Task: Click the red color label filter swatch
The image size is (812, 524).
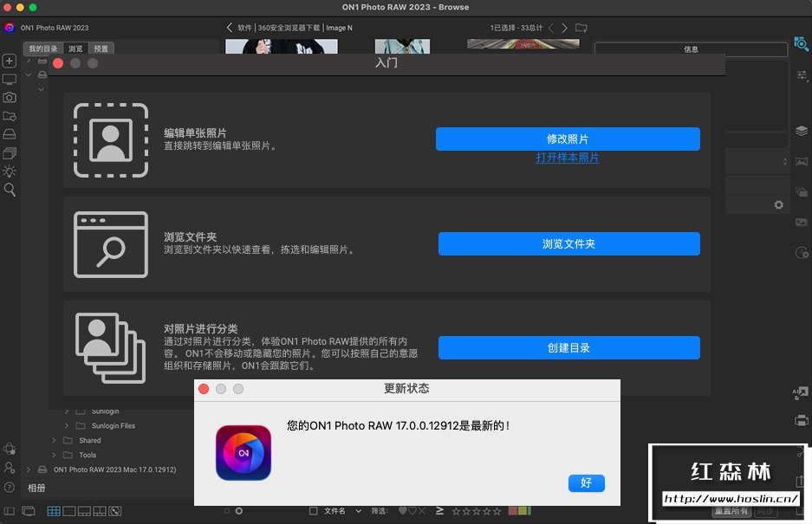Action: coord(512,510)
